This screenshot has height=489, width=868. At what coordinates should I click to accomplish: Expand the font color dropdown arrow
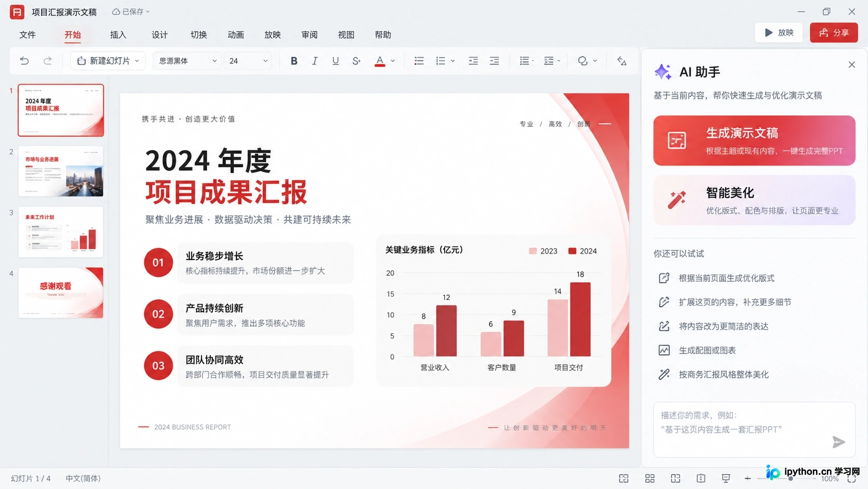(393, 61)
